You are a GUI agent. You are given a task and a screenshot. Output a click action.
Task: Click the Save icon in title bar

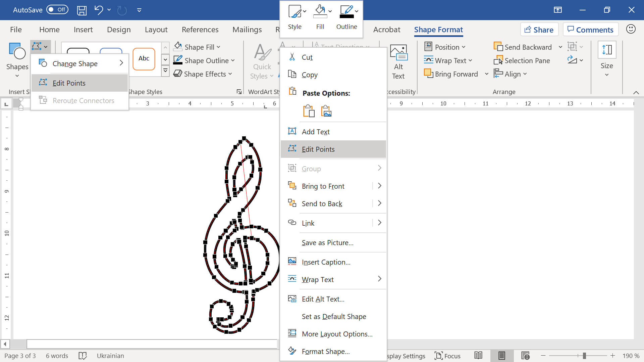82,10
